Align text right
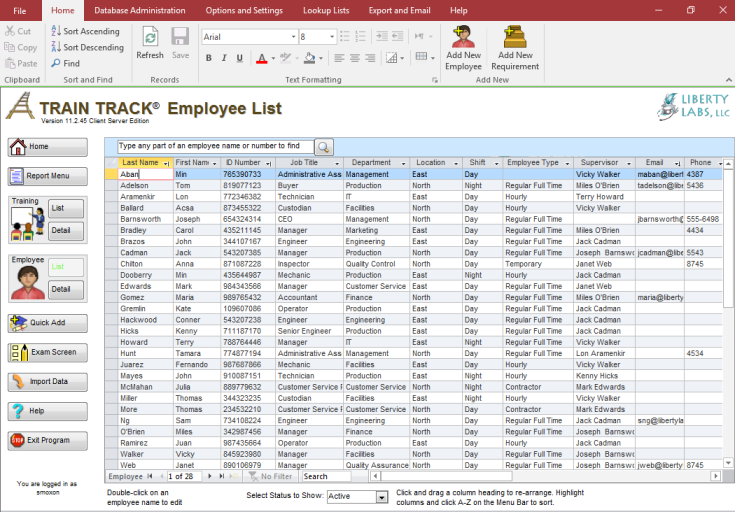This screenshot has height=512, width=735. [x=370, y=58]
